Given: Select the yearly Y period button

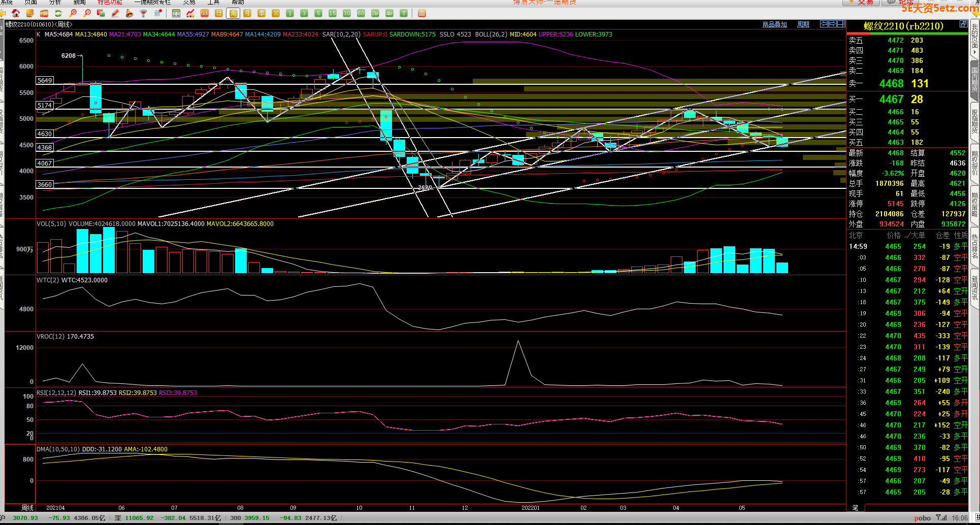Looking at the screenshot, I should pyautogui.click(x=404, y=13).
